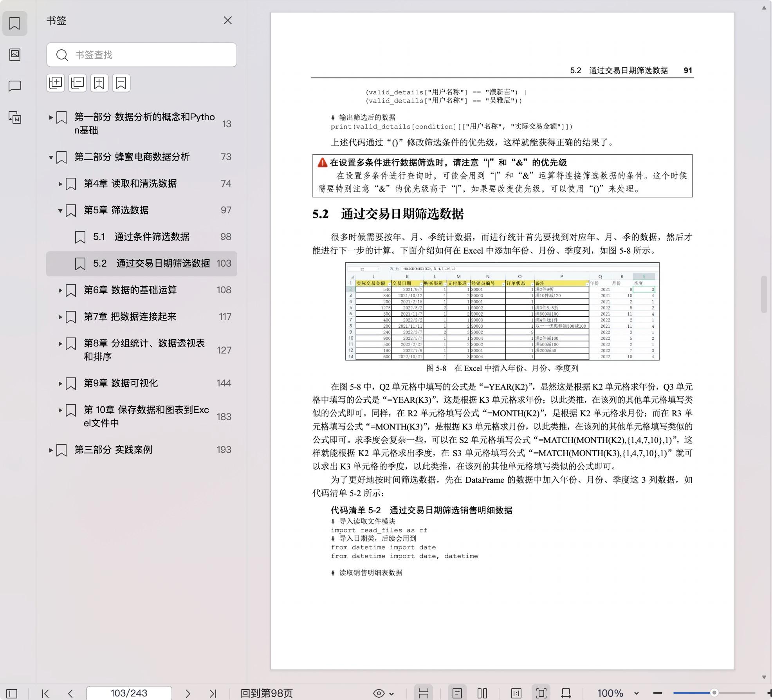Go to last page button
The width and height of the screenshot is (772, 700).
213,693
